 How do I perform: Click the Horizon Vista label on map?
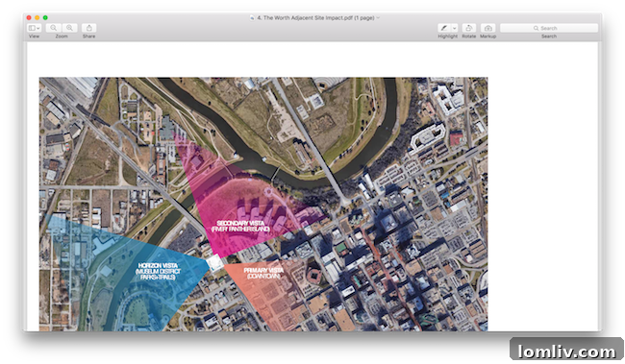[158, 271]
